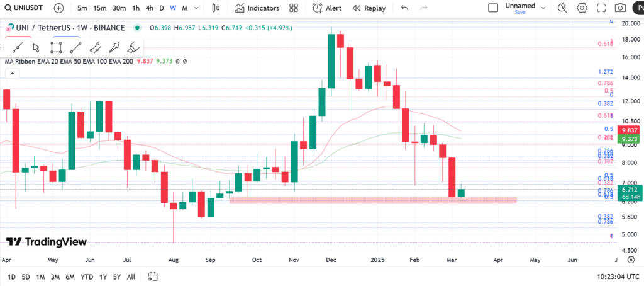This screenshot has width=644, height=286.
Task: Open the indicator templates grid icon
Action: click(294, 8)
